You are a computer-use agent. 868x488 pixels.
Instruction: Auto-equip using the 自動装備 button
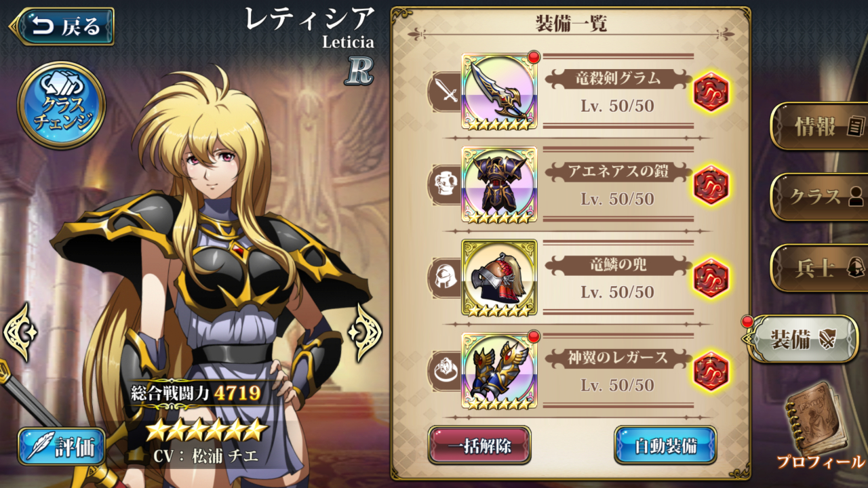665,445
